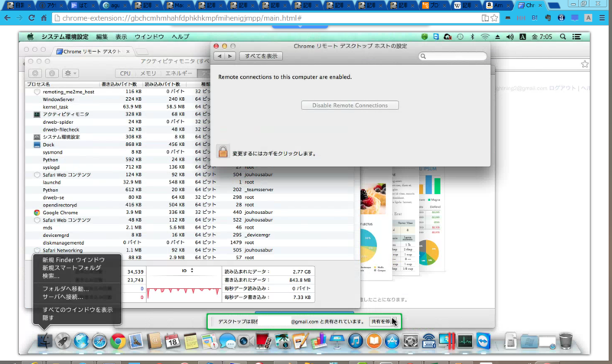Open the ウインドウ menu
The height and width of the screenshot is (364, 612).
click(149, 37)
